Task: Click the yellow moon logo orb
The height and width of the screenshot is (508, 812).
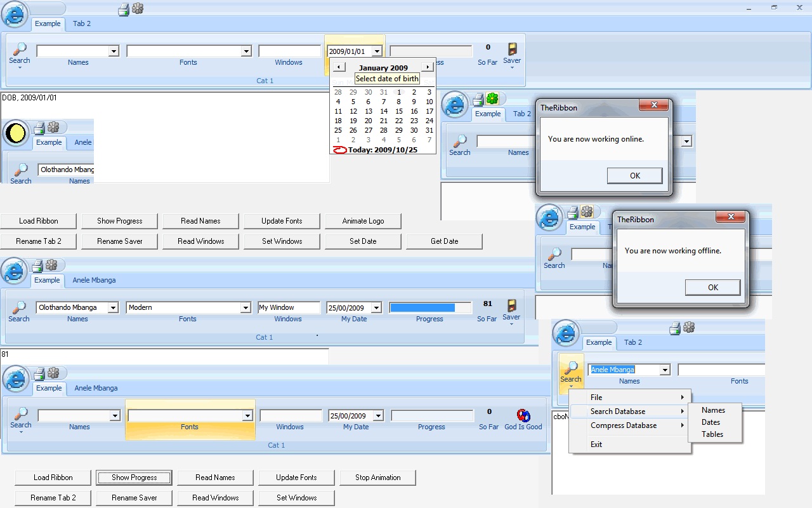Action: click(x=16, y=133)
